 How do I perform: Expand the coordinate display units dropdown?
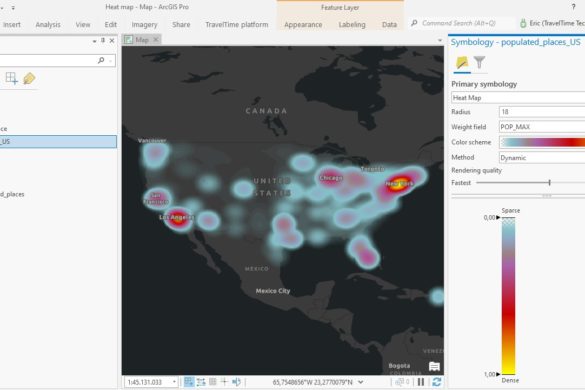pyautogui.click(x=360, y=382)
